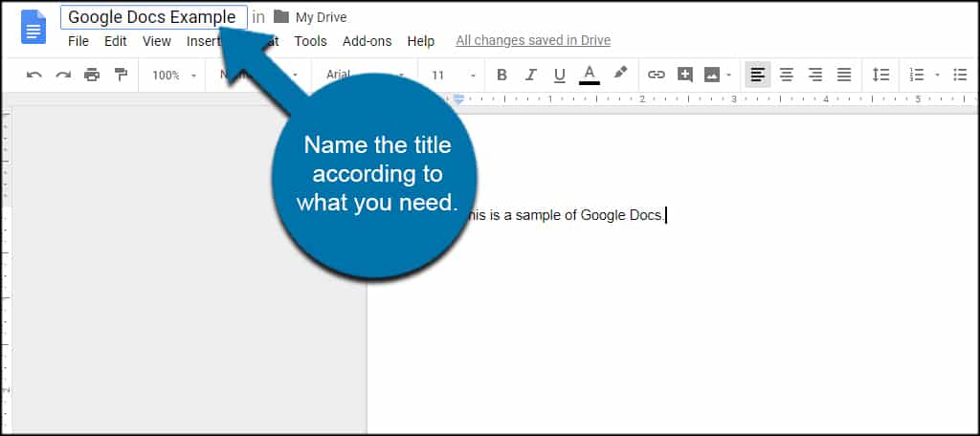
Task: Open the Help menu
Action: tap(421, 41)
